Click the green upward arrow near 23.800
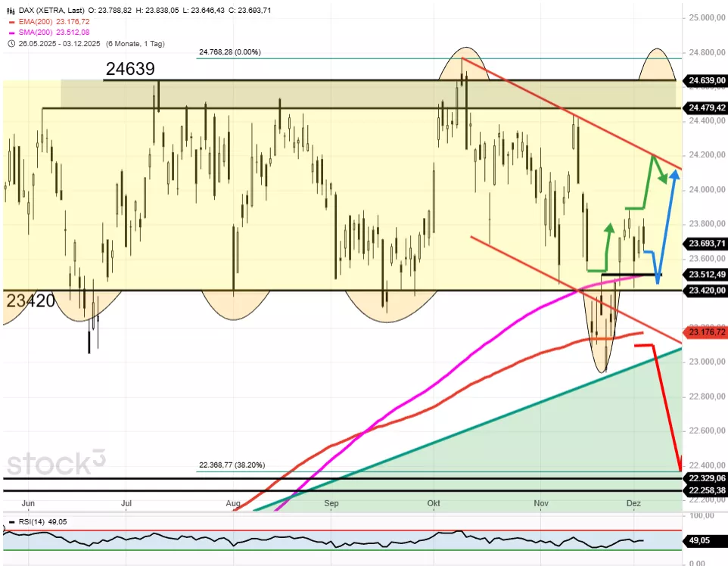Screen dimensions: 728x566 pyautogui.click(x=608, y=227)
